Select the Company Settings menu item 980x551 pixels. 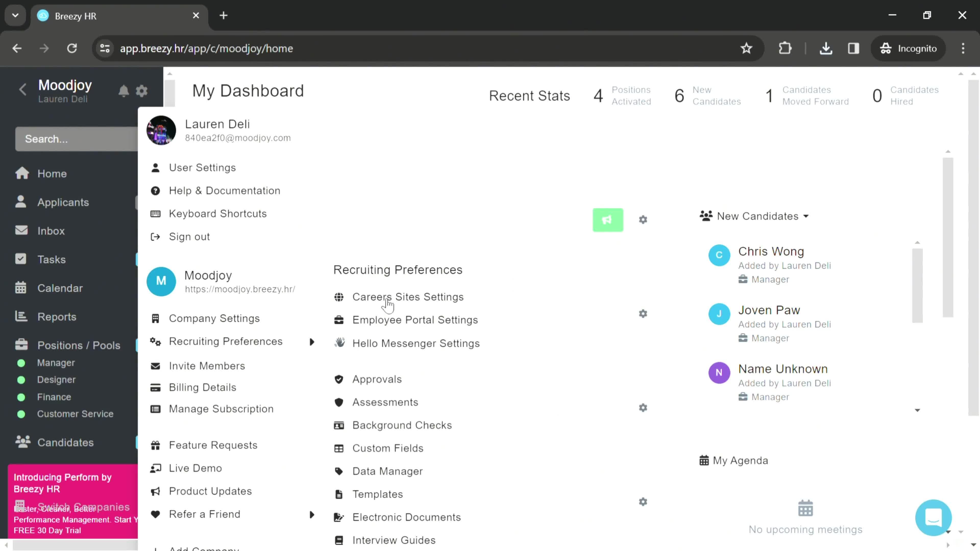point(214,318)
